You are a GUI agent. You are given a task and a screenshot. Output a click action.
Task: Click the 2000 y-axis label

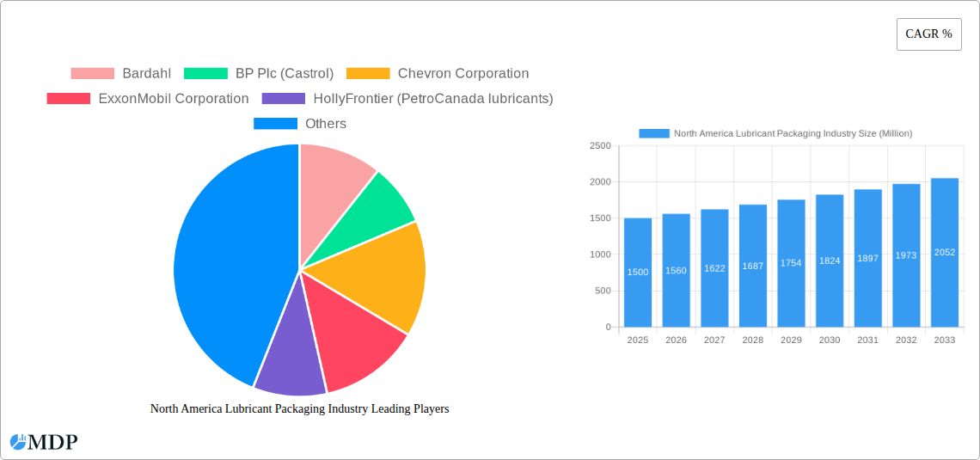tap(600, 182)
